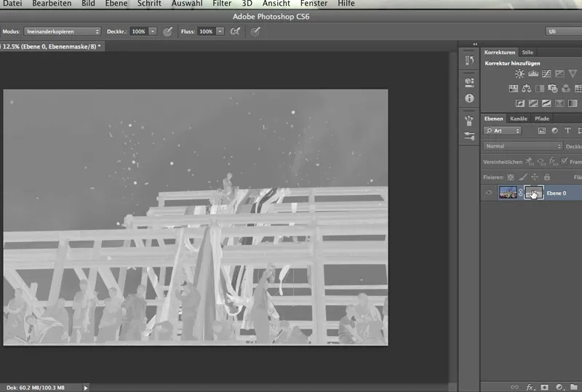Add a Posterize adjustment layer
582x392 pixels.
pos(533,103)
